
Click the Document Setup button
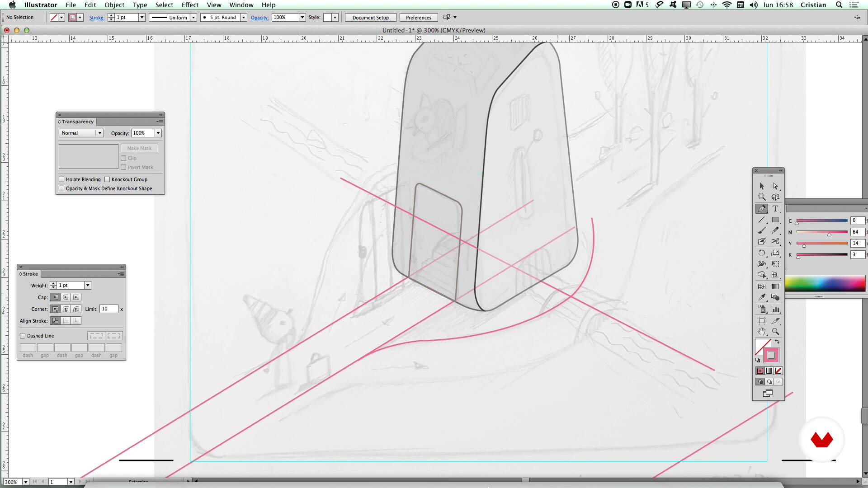[x=370, y=18]
